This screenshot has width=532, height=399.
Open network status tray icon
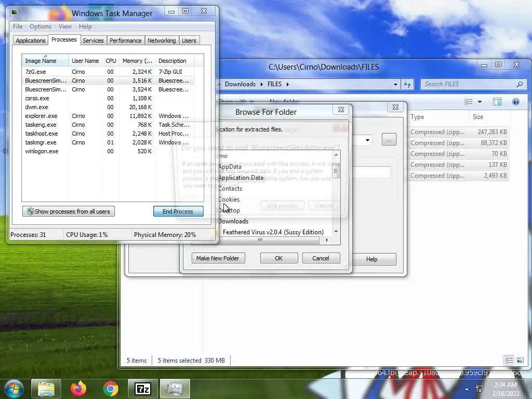pos(480,389)
